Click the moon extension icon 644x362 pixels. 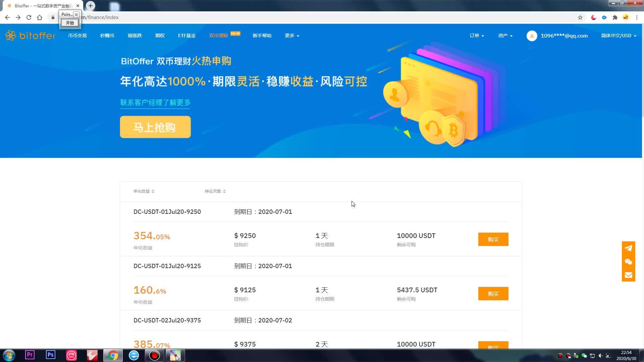[x=593, y=17]
